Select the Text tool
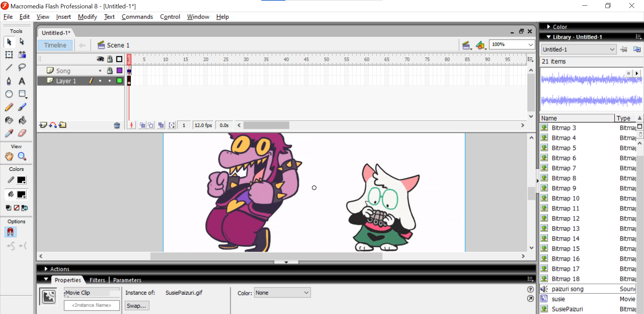 point(22,81)
